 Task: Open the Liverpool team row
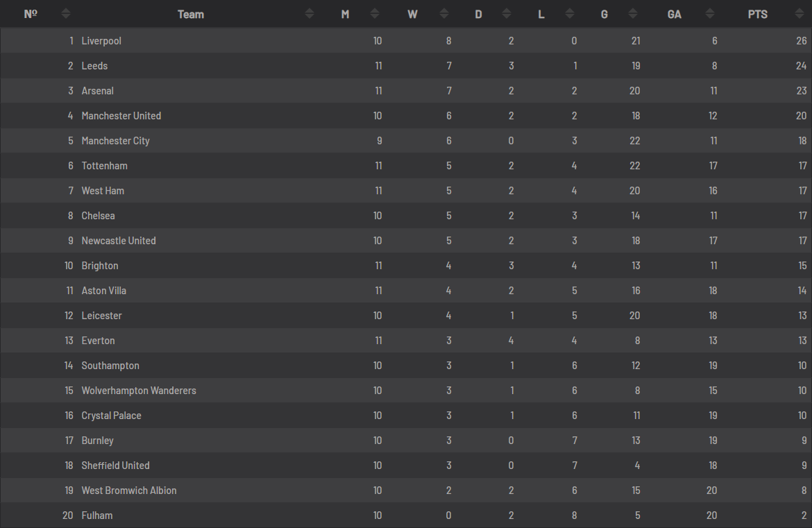(x=406, y=40)
